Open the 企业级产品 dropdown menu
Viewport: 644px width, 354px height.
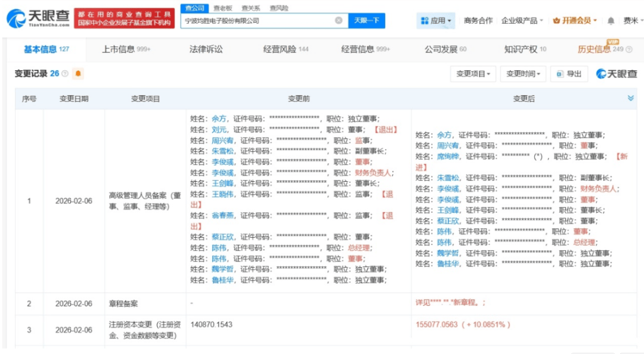click(x=522, y=21)
